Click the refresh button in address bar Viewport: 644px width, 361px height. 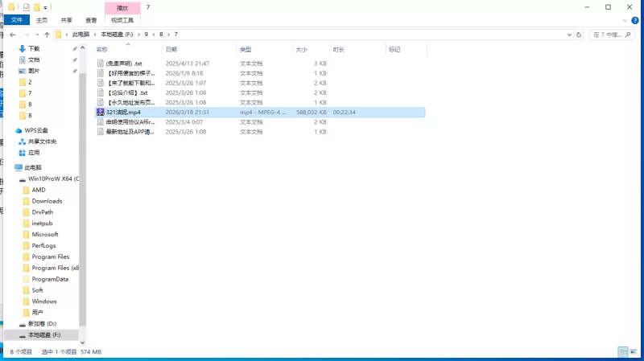click(x=580, y=35)
